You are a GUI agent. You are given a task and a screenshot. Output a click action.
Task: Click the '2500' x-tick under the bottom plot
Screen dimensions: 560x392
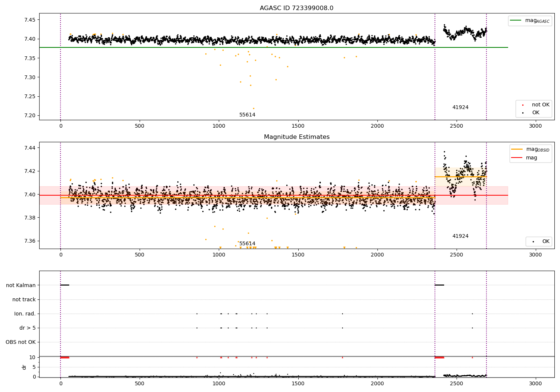457,383
